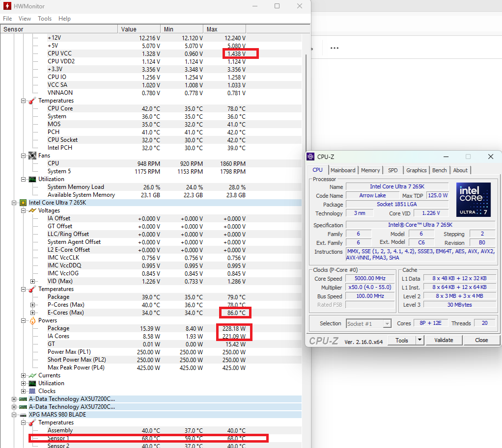Click the Intel Core Ultra CPU chip icon

(23, 203)
